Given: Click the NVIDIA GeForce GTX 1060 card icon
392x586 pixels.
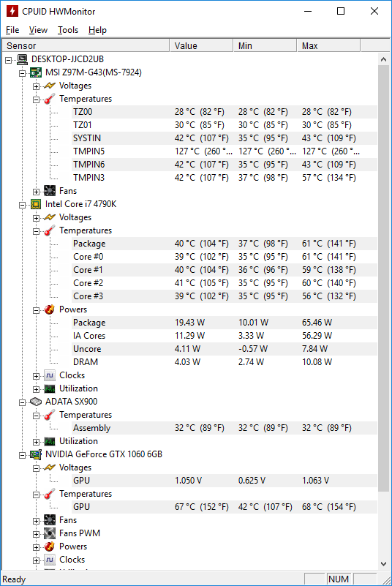Looking at the screenshot, I should [36, 454].
